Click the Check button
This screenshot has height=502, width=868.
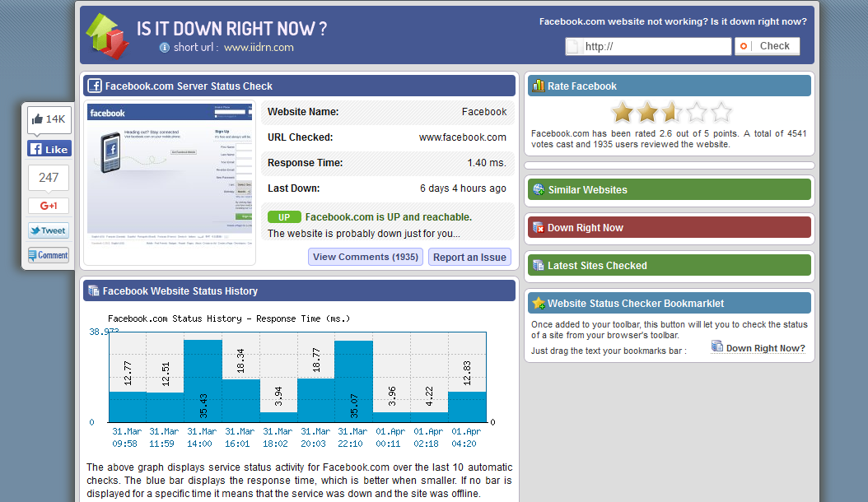(x=768, y=46)
